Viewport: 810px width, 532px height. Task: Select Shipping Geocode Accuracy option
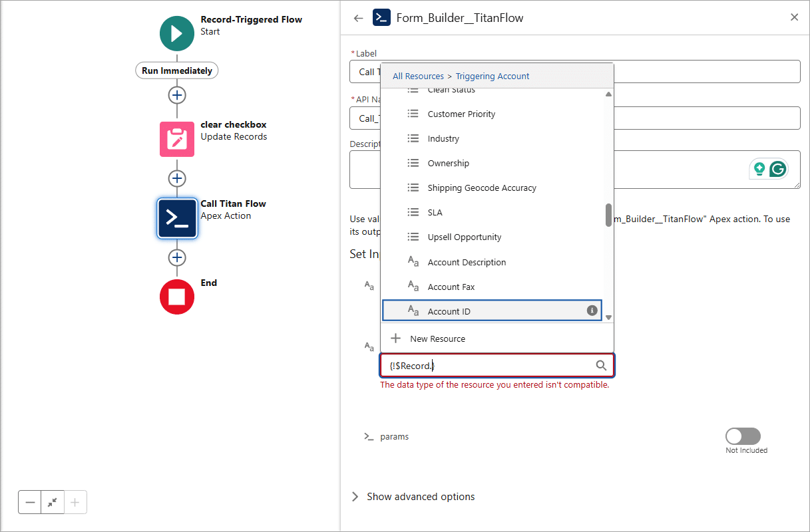(x=493, y=188)
